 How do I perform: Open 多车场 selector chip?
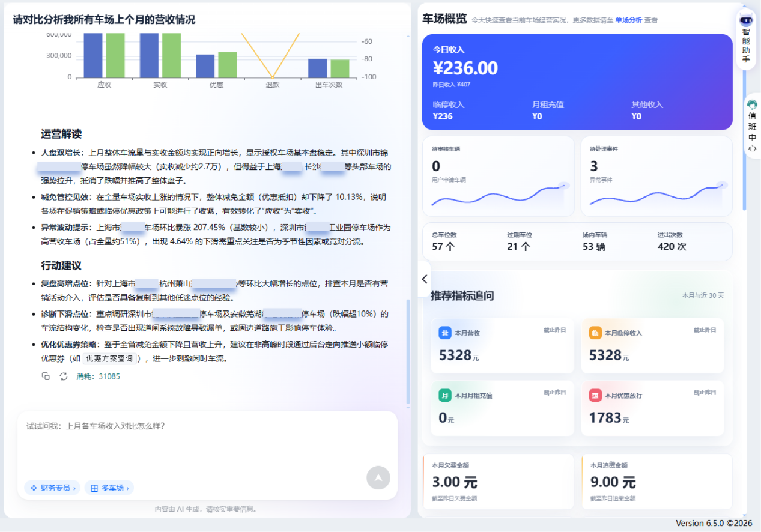point(109,488)
